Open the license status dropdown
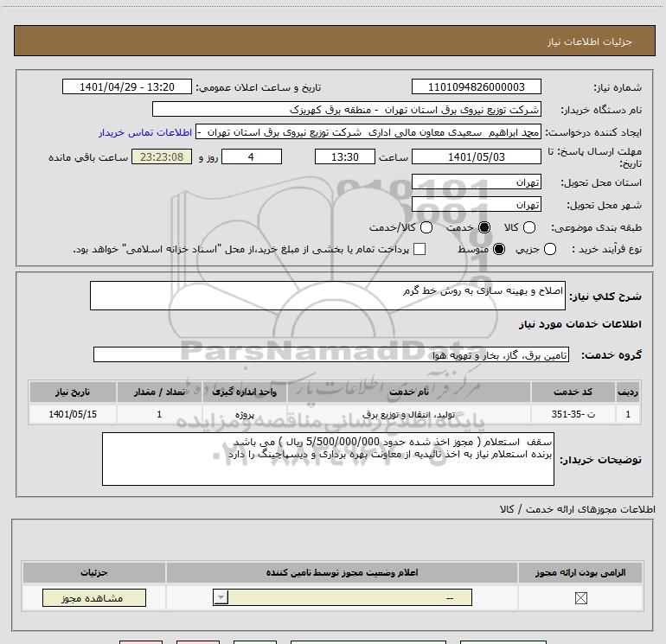Image resolution: width=666 pixels, height=644 pixels. (343, 597)
